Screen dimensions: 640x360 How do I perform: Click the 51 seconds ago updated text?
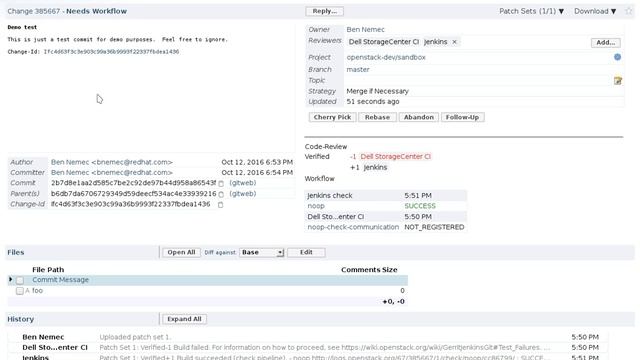(x=373, y=102)
